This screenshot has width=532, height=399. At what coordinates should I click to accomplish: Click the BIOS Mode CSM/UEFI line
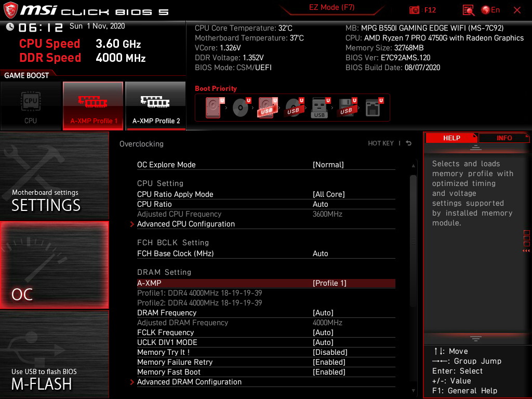pos(233,68)
